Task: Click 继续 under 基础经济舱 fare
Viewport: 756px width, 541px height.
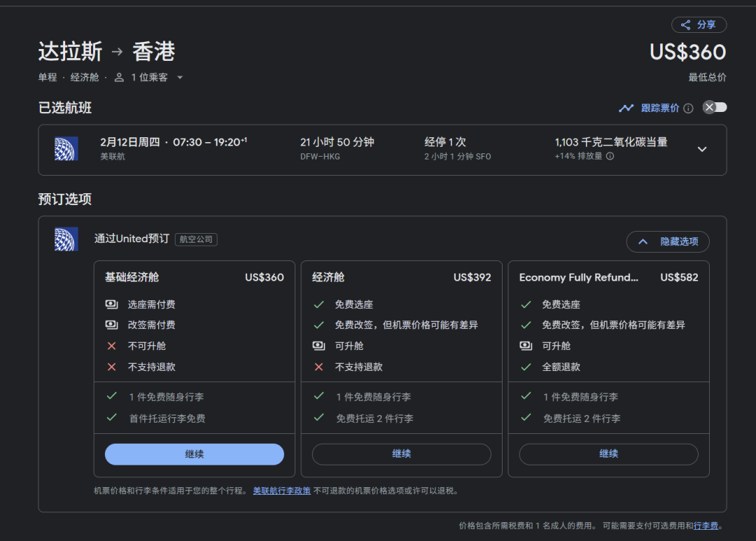Action: point(195,454)
